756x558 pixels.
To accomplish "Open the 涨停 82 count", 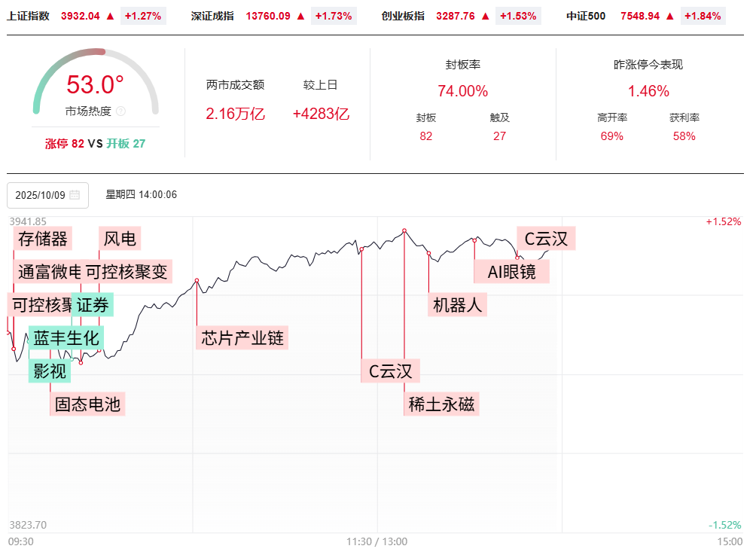I will click(65, 143).
